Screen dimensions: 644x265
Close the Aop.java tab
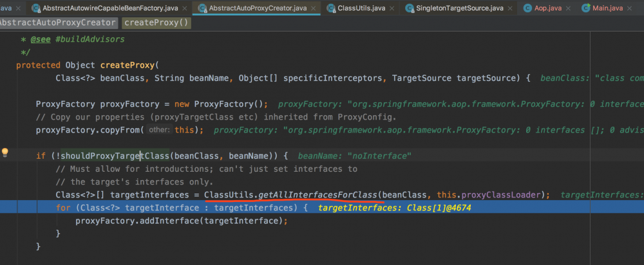[x=569, y=8]
